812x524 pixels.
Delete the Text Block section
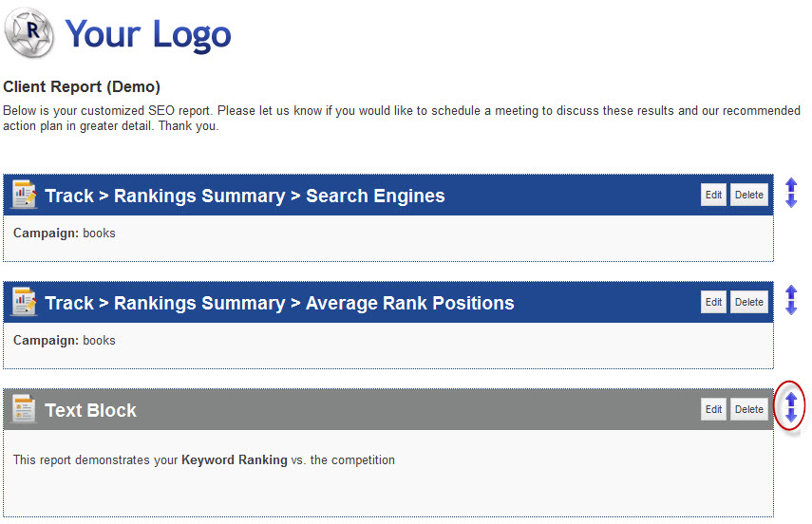tap(748, 409)
